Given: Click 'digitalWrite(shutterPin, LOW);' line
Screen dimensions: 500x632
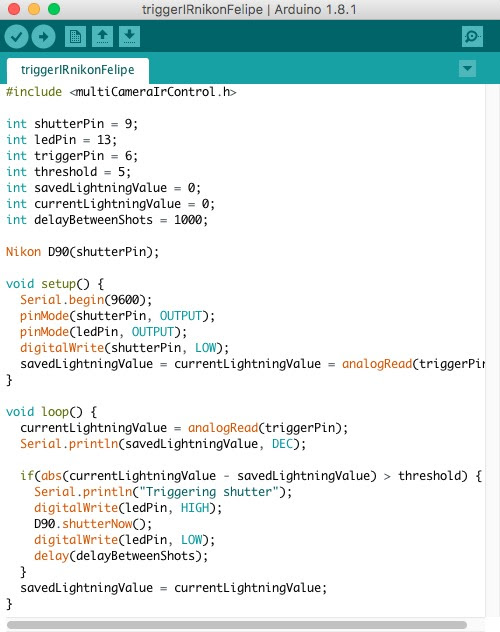Looking at the screenshot, I should 124,348.
